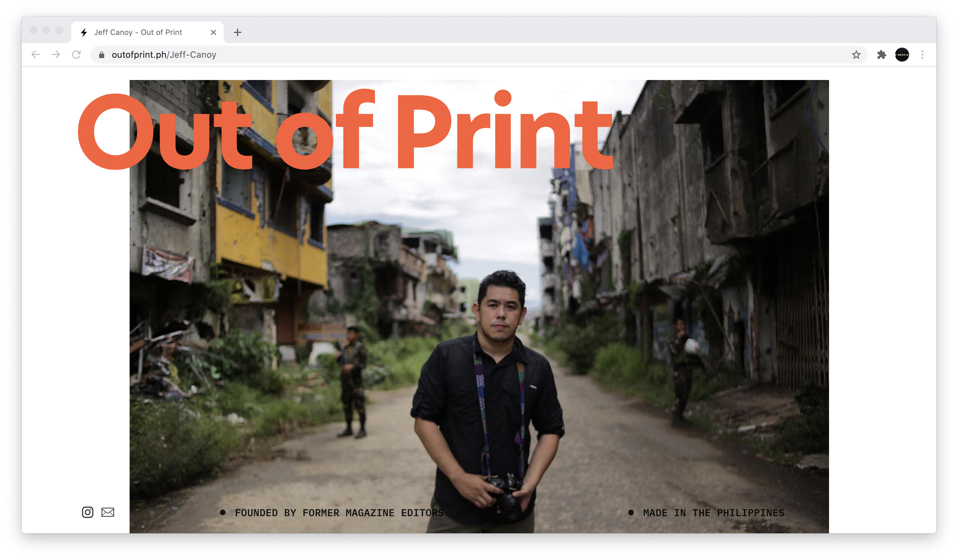
Task: Click the email envelope icon
Action: (108, 512)
